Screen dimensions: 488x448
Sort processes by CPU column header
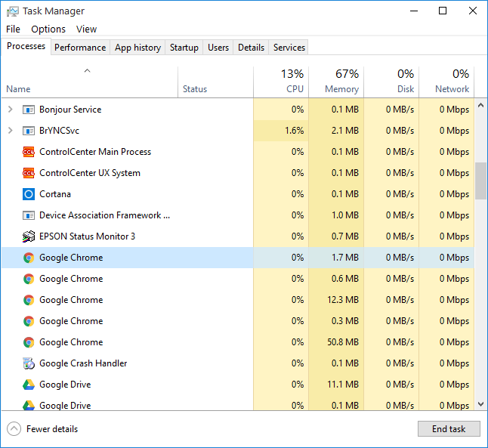(281, 82)
